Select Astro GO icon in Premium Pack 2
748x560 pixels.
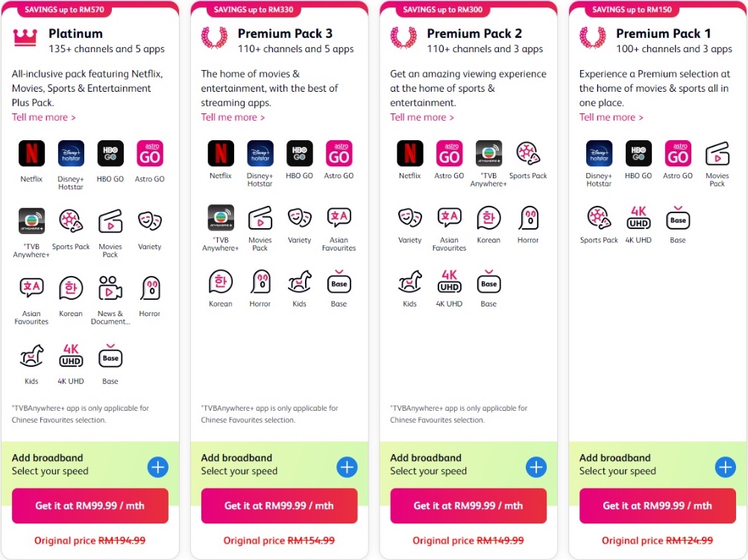[x=449, y=154]
